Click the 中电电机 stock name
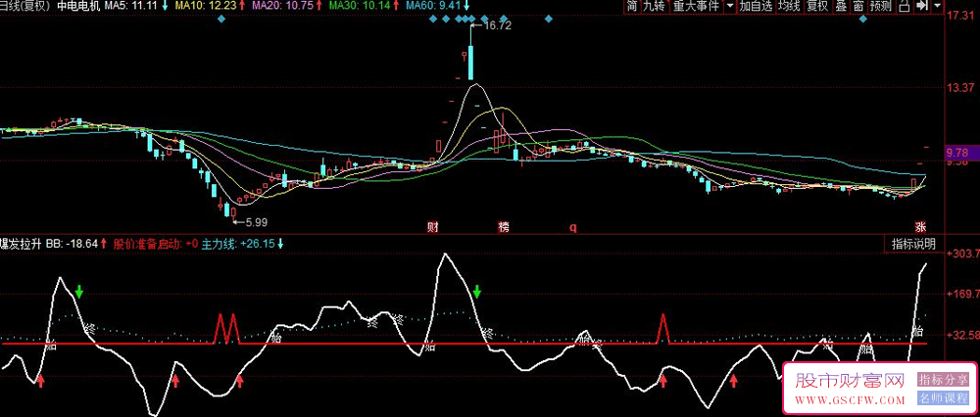980x417 pixels. [x=77, y=6]
